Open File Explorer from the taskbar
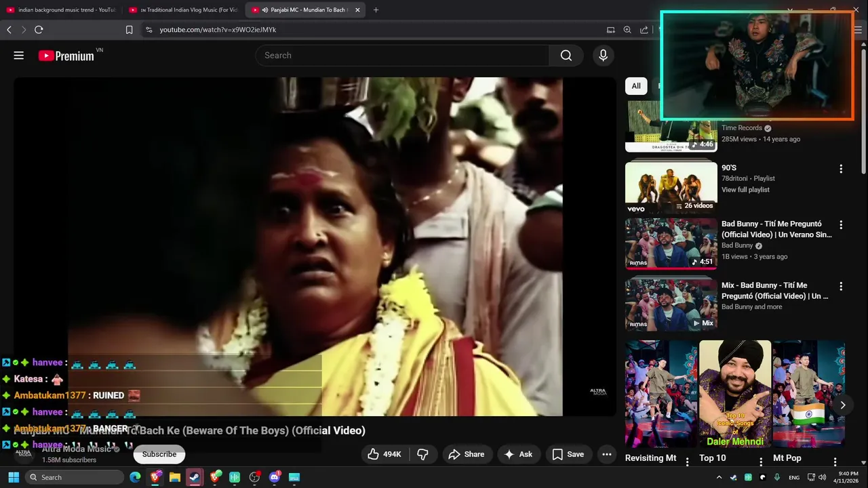Viewport: 868px width, 488px height. pos(175,477)
